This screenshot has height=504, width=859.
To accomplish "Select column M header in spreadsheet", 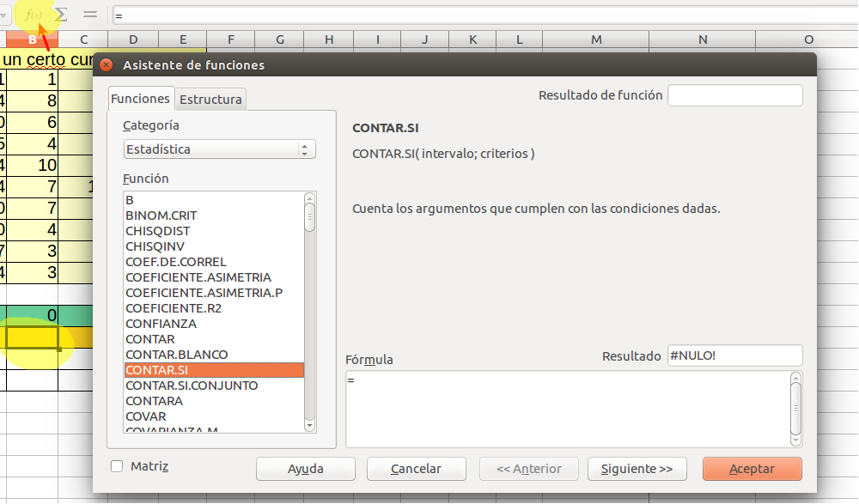I will (x=596, y=39).
